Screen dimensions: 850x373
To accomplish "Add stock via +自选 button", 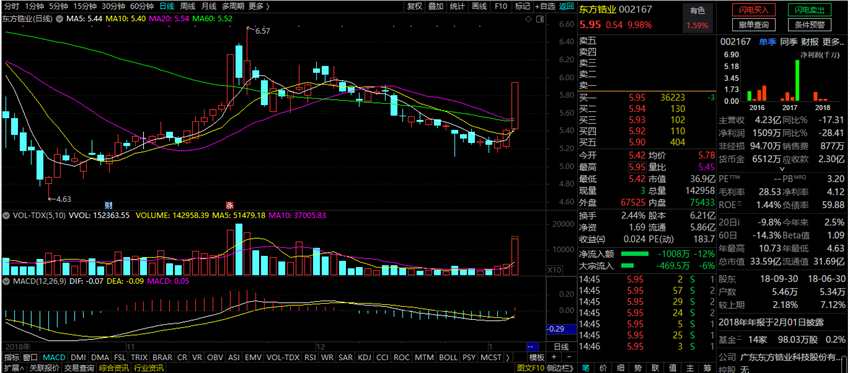I will (545, 6).
